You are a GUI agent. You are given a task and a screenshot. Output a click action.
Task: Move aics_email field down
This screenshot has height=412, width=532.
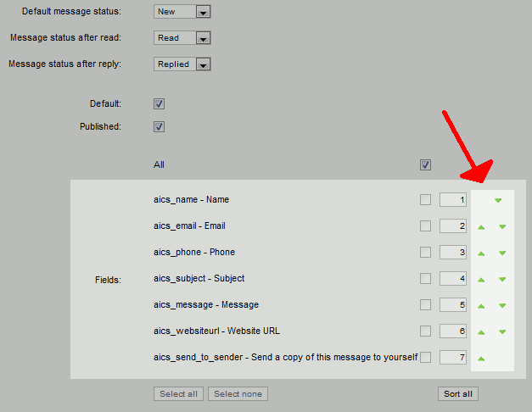(502, 227)
